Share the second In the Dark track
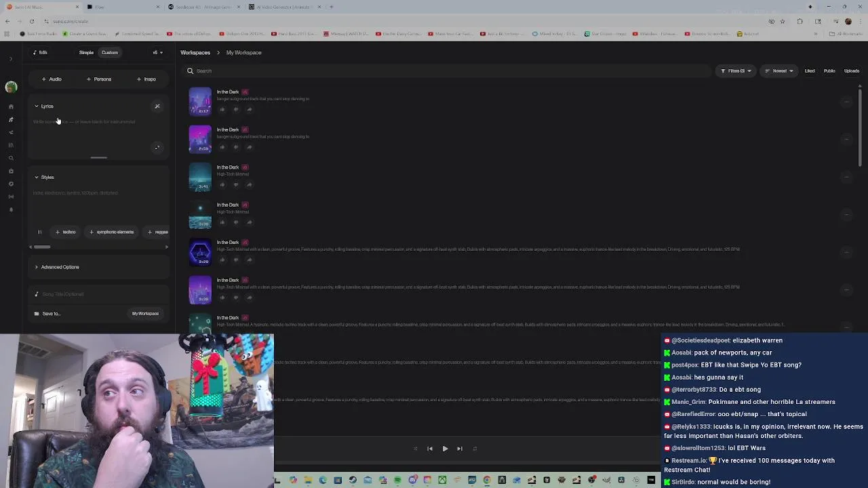Image resolution: width=868 pixels, height=488 pixels. (250, 147)
